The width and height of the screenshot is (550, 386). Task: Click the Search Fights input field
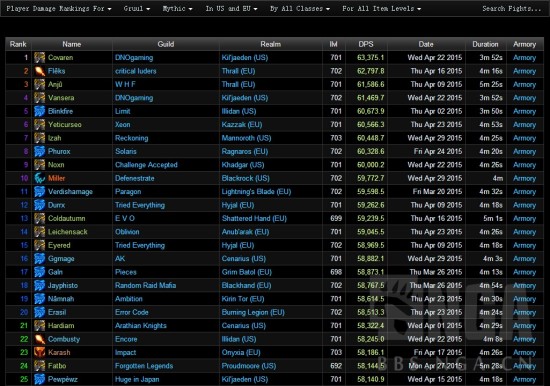511,8
